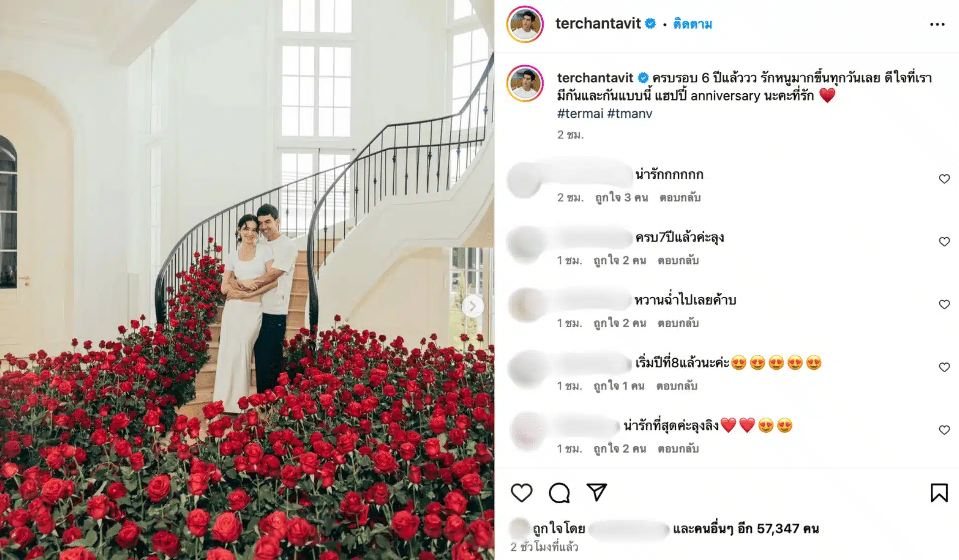Open the #tmanv hashtag
The image size is (959, 560).
(629, 114)
